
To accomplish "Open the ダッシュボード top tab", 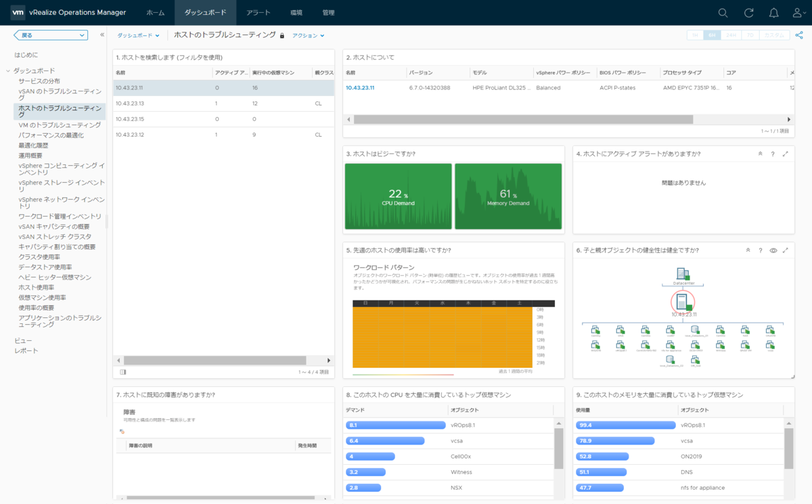I will point(205,13).
